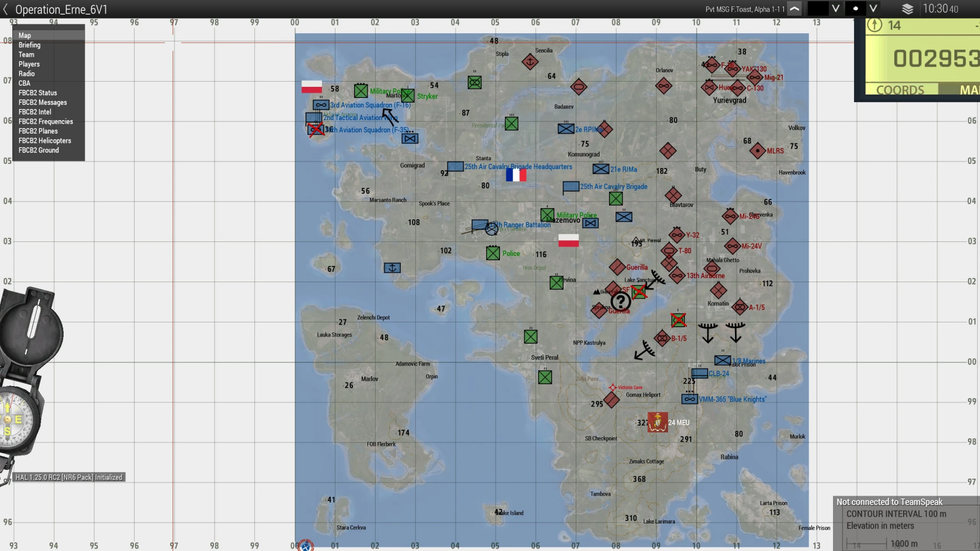Screen dimensions: 980x551
Task: Select the French flag marker near brigade headquarters
Action: (x=516, y=175)
